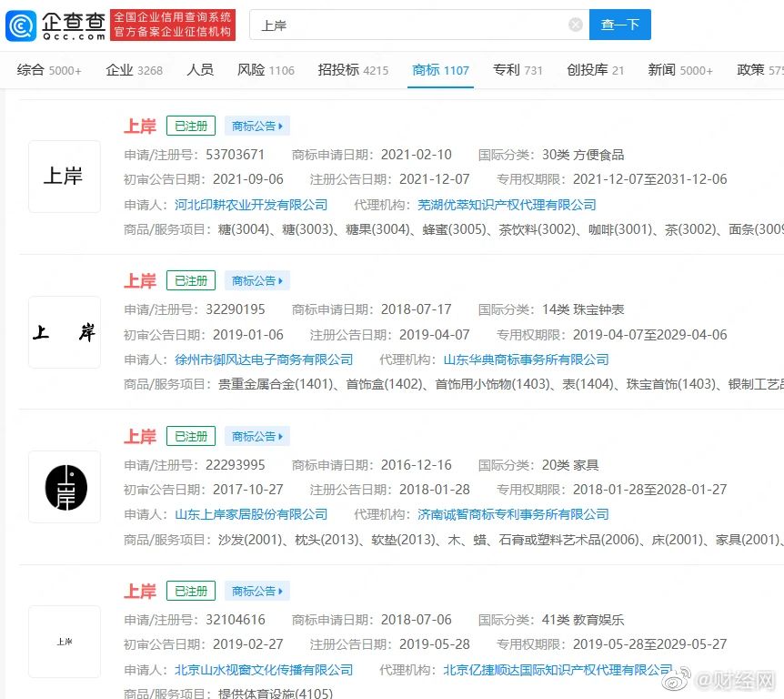This screenshot has height=699, width=784.
Task: Switch to the 新闻 5000+ tab
Action: [680, 70]
